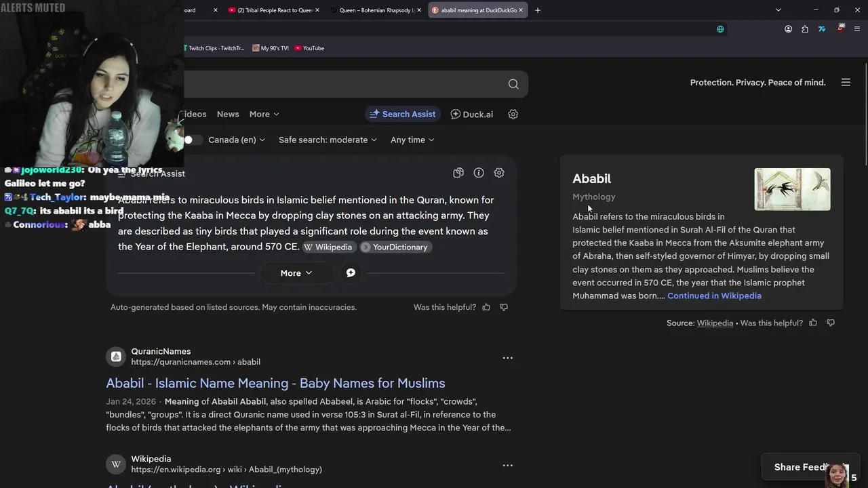The width and height of the screenshot is (868, 488).
Task: Switch to Queen Bohemian Rhapsody browser tab
Action: [376, 10]
